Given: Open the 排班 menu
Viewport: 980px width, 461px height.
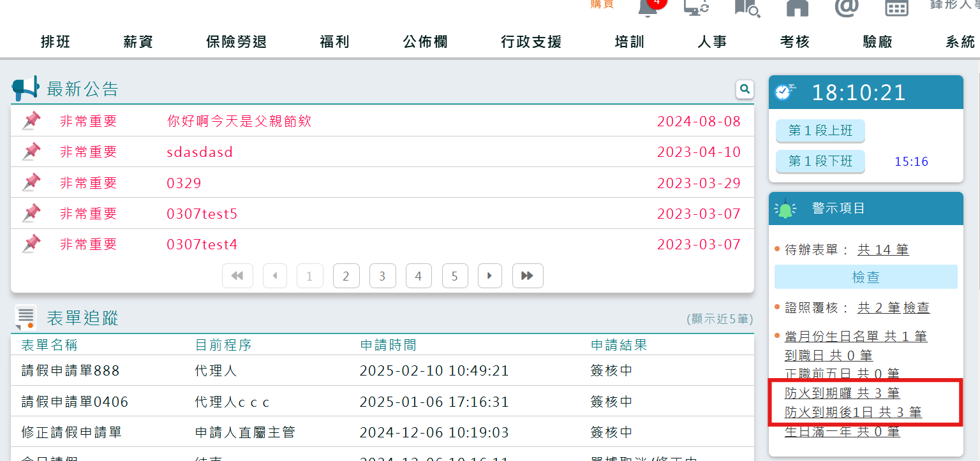Looking at the screenshot, I should pos(55,41).
